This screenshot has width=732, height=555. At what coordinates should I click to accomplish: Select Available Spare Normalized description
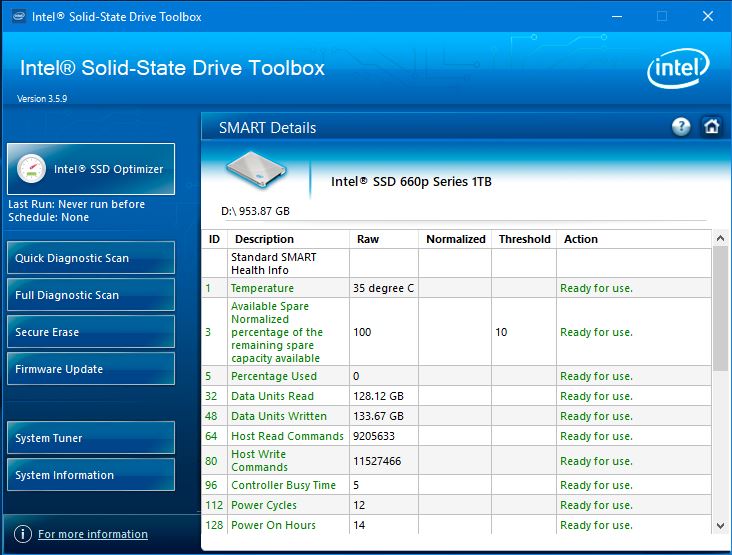tap(276, 332)
